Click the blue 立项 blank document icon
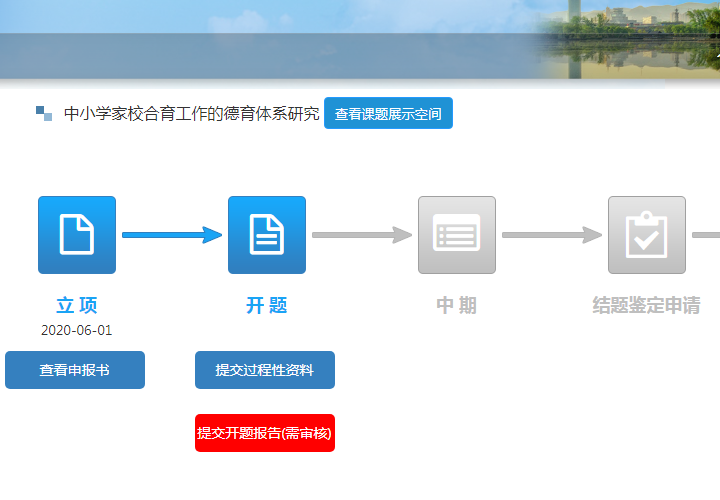Viewport: 720px width, 500px height. [x=77, y=235]
